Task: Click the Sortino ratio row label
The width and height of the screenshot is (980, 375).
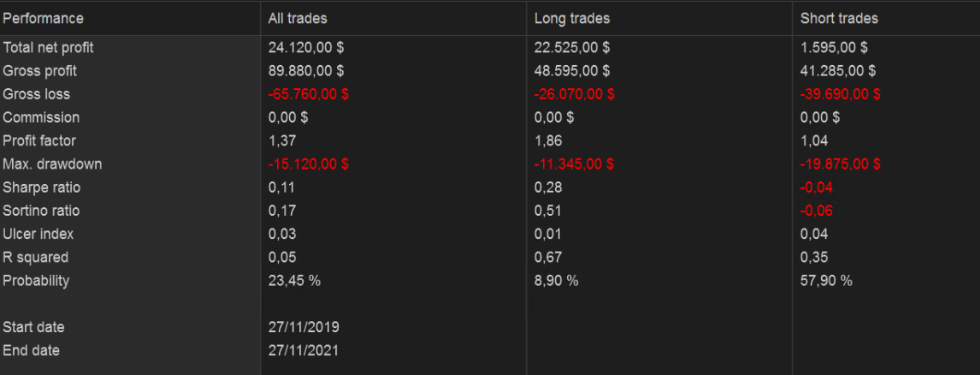Action: (x=42, y=211)
